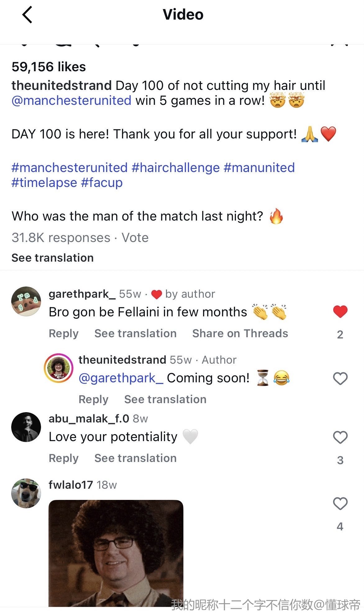The height and width of the screenshot is (615, 364).
Task: Unlike garethpark_'s comment red heart
Action: coord(340,311)
